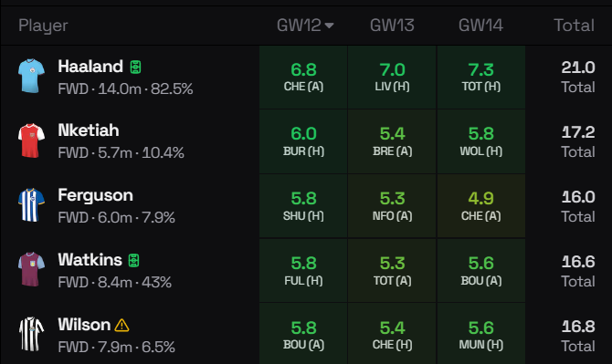Click Watkins' 16.6 Total value
The width and height of the screenshot is (612, 364).
(x=578, y=262)
